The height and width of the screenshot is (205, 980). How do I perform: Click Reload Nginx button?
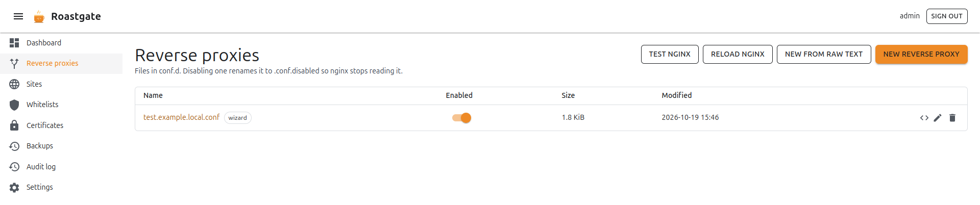pyautogui.click(x=738, y=54)
